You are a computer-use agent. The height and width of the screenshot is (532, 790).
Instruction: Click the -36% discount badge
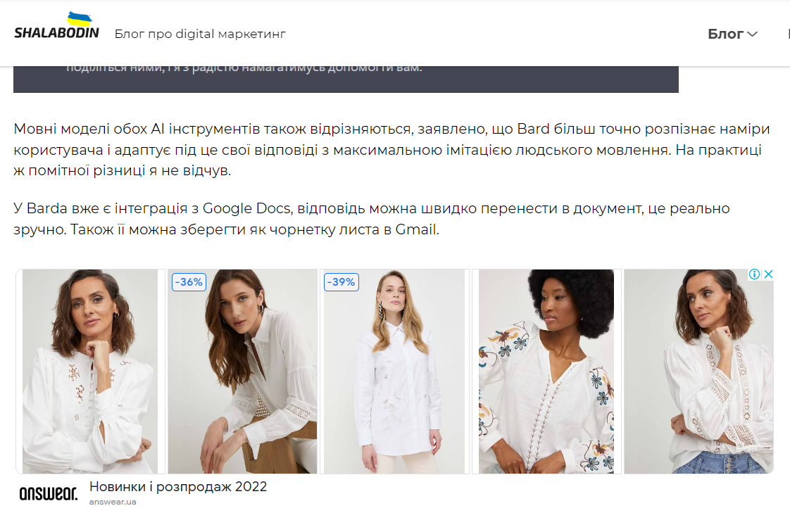pos(189,282)
